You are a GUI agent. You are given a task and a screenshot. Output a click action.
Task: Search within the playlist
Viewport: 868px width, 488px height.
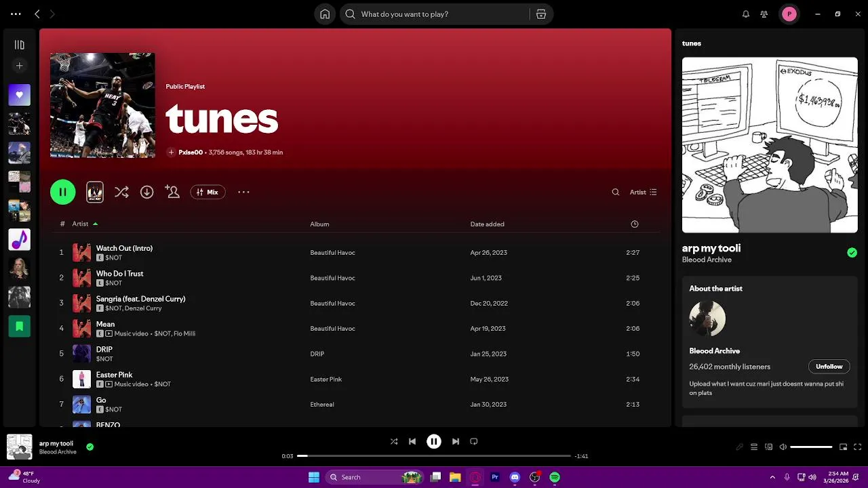(616, 192)
